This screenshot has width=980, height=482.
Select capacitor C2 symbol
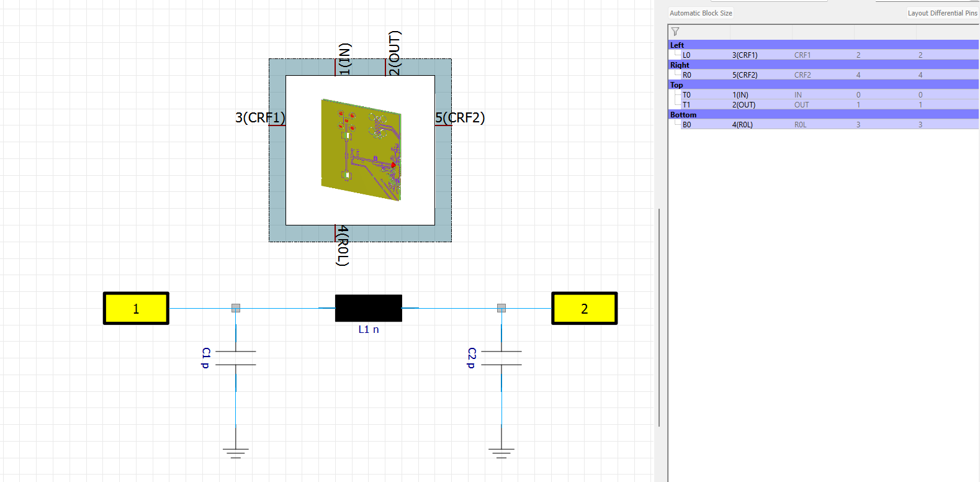[x=501, y=358]
